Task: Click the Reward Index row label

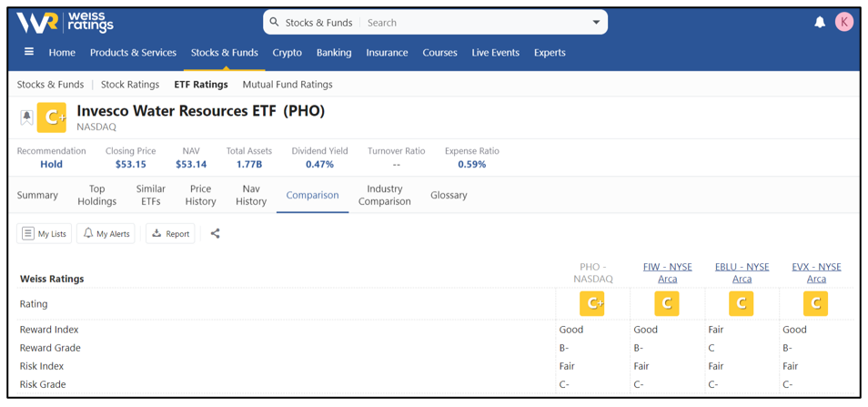Action: [x=49, y=330]
